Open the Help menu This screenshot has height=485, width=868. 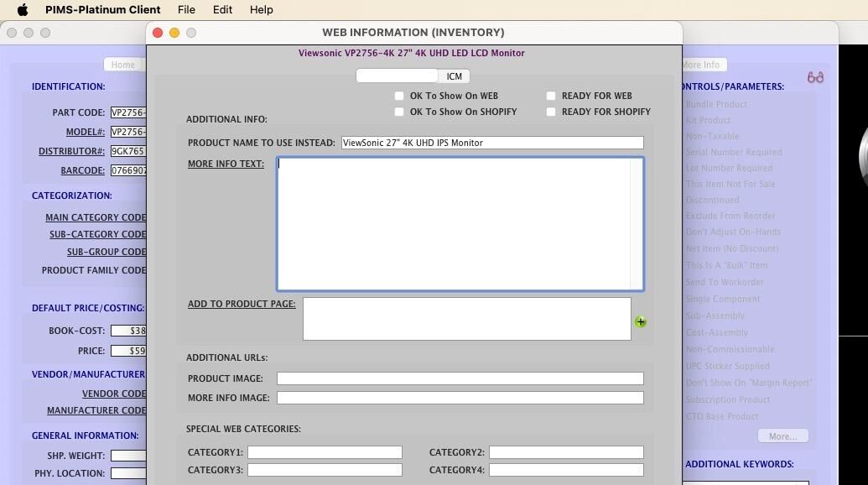(x=262, y=9)
